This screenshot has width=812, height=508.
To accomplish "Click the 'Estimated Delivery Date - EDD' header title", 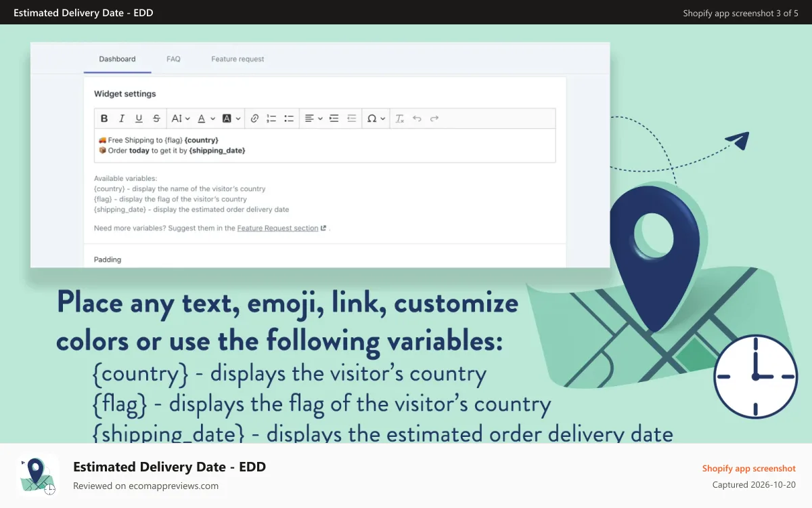I will click(83, 13).
